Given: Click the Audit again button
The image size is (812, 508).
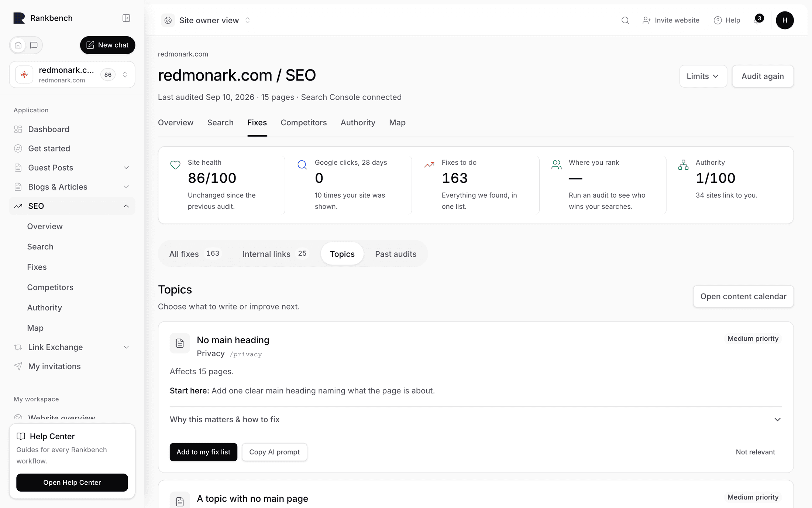Looking at the screenshot, I should (x=763, y=76).
